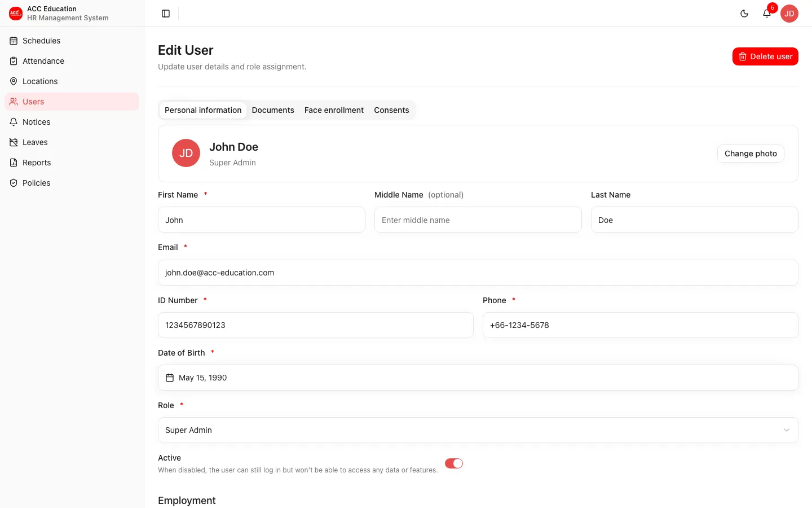Click the 'Super Admin' label under John Doe
This screenshot has height=508, width=812.
(232, 163)
